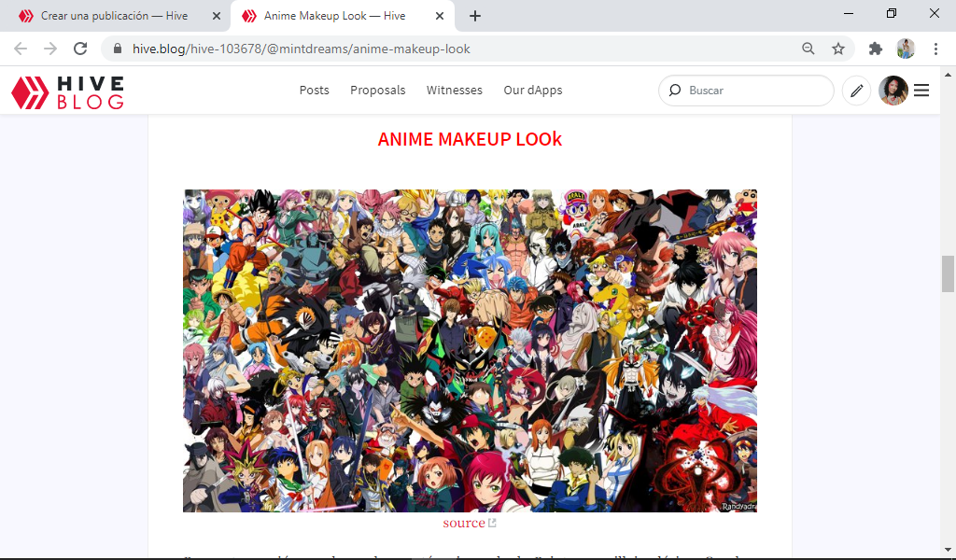
Task: Open the Chrome three-dot menu
Action: point(935,49)
